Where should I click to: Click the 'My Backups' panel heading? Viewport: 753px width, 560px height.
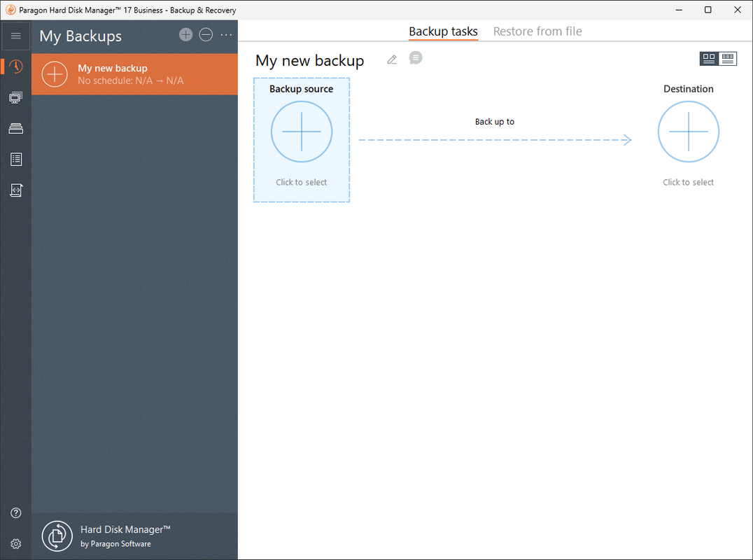point(80,36)
